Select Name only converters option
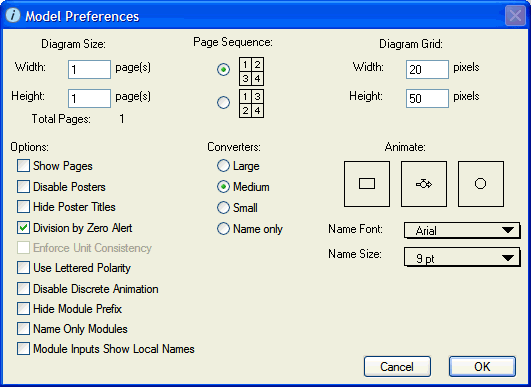531x387 pixels. point(224,229)
